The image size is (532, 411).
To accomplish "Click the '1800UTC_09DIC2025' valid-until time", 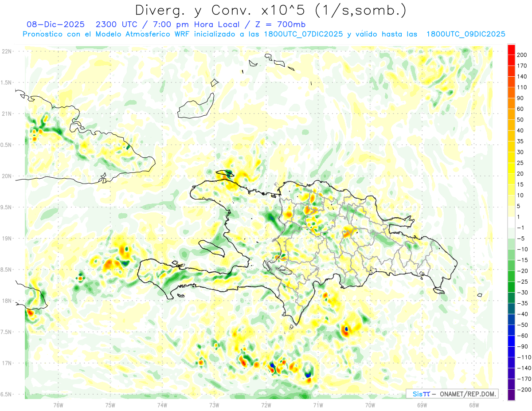I will [x=465, y=34].
